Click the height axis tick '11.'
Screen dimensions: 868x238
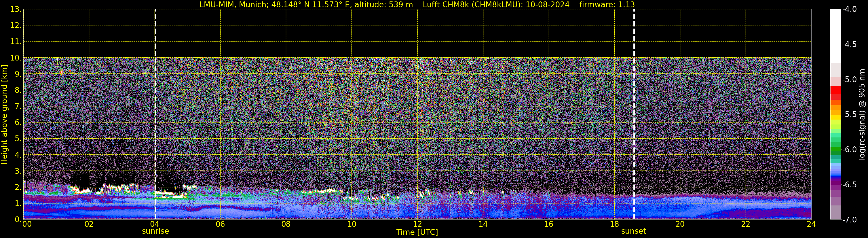tap(16, 41)
